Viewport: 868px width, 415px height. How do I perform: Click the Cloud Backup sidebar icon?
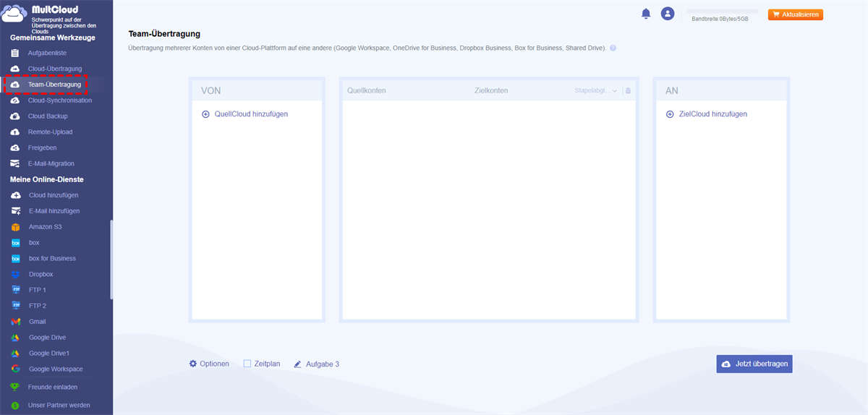point(15,116)
